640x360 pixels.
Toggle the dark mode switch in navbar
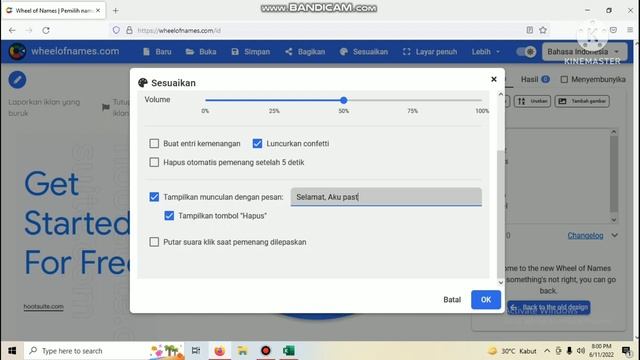point(526,52)
